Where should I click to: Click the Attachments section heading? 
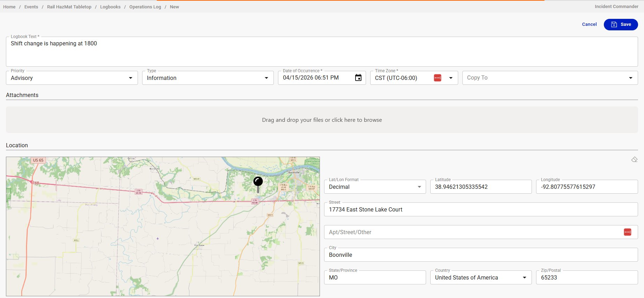pyautogui.click(x=22, y=95)
